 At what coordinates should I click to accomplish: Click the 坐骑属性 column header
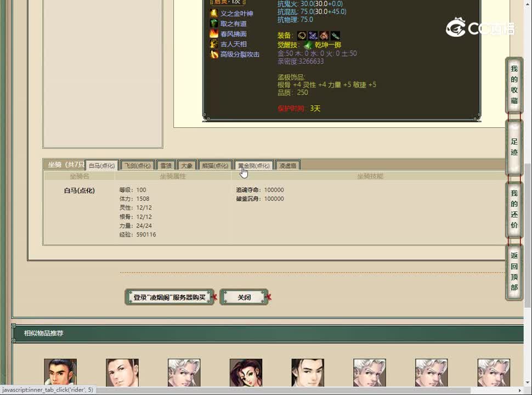173,176
